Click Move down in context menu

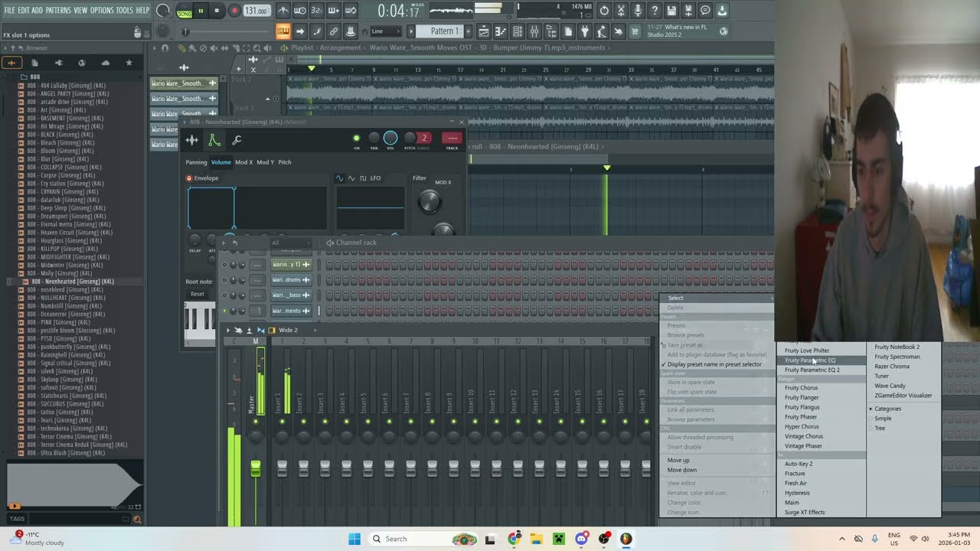point(681,470)
